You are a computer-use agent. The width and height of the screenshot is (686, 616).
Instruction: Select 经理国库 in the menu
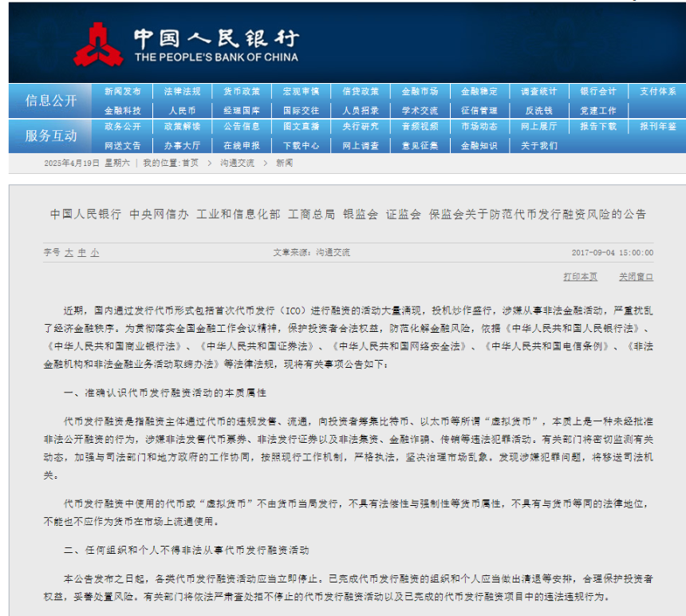pyautogui.click(x=242, y=111)
